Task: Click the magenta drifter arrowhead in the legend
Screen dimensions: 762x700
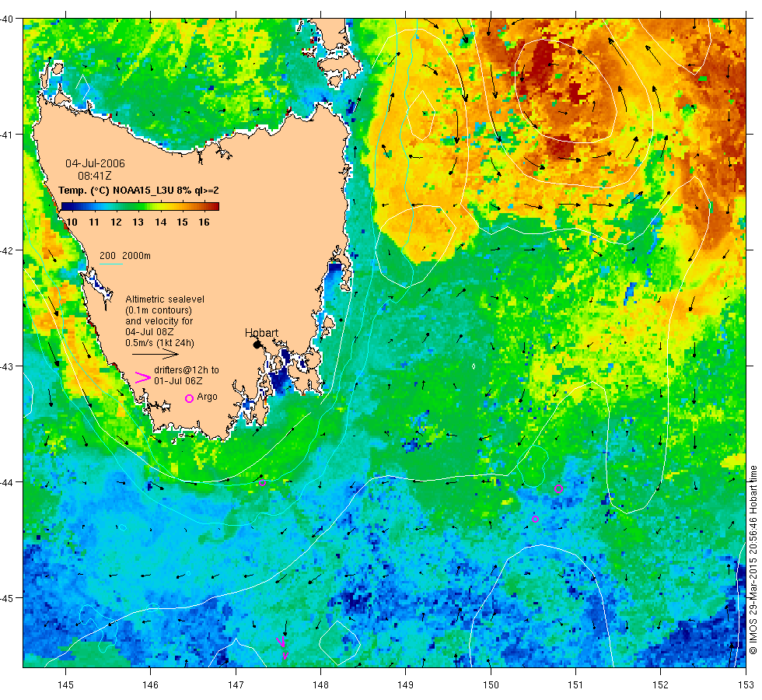Action: [x=142, y=378]
